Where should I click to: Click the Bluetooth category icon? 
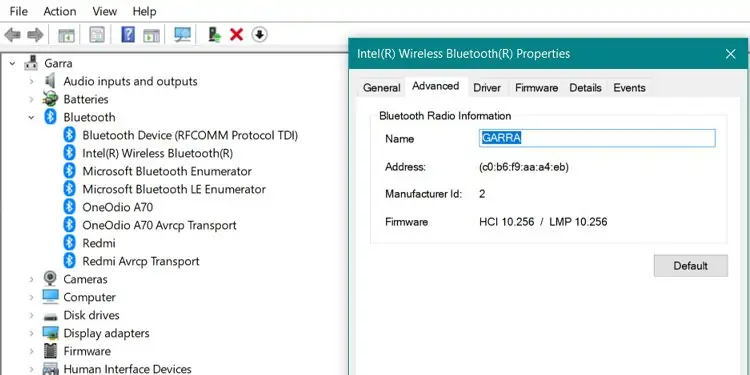[50, 117]
